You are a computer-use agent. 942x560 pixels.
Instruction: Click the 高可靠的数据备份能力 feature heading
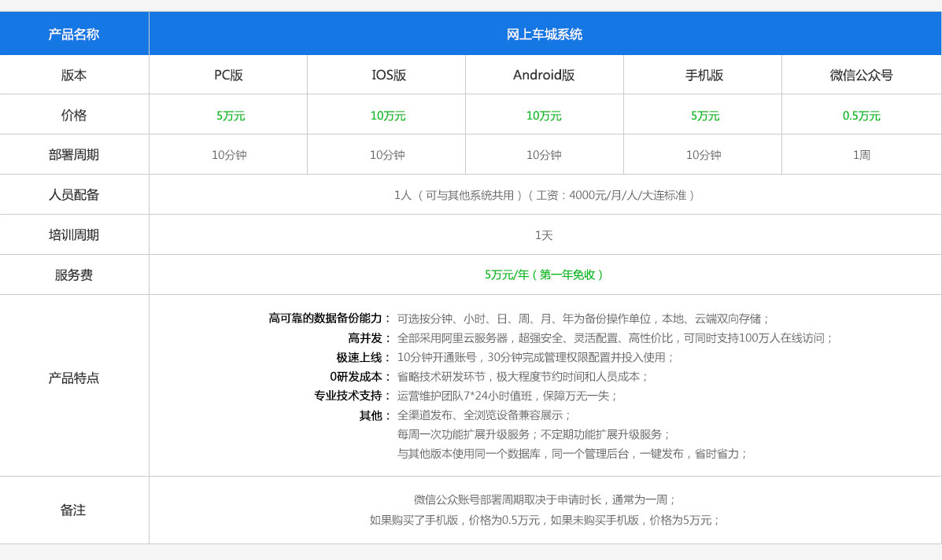(329, 319)
